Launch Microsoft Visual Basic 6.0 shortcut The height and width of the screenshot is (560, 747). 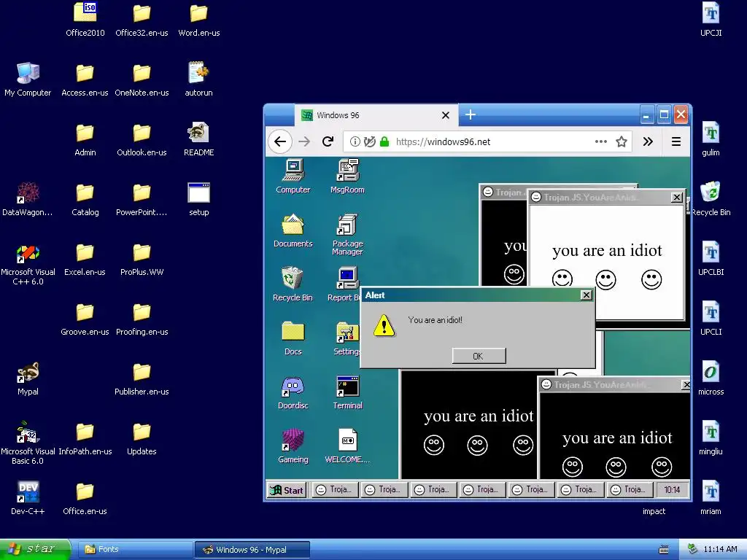coord(28,432)
